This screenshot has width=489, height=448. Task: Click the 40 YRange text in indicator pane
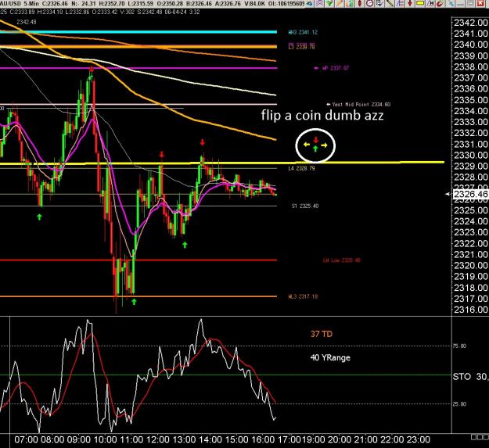coord(330,357)
